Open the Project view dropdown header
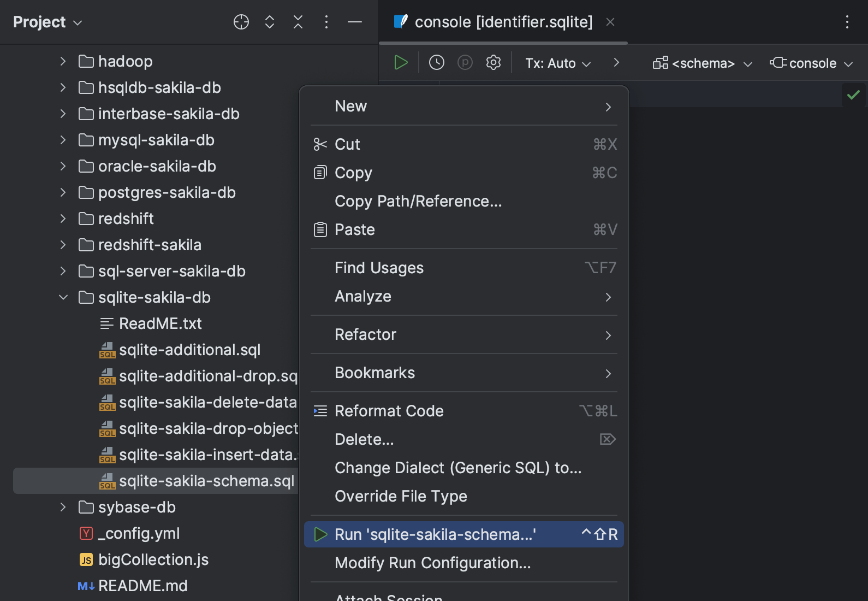Screen dimensions: 868x601 coord(47,22)
